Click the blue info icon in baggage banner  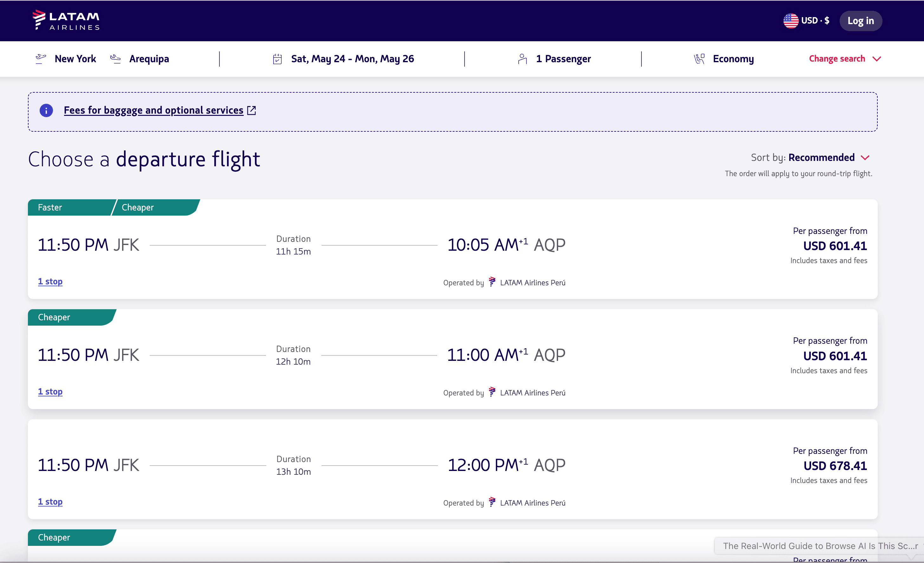point(46,110)
